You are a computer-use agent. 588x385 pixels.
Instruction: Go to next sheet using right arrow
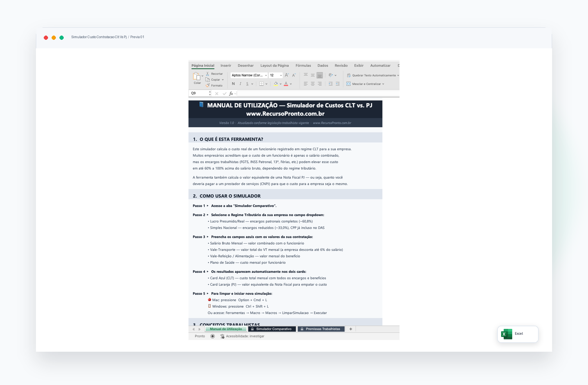200,329
